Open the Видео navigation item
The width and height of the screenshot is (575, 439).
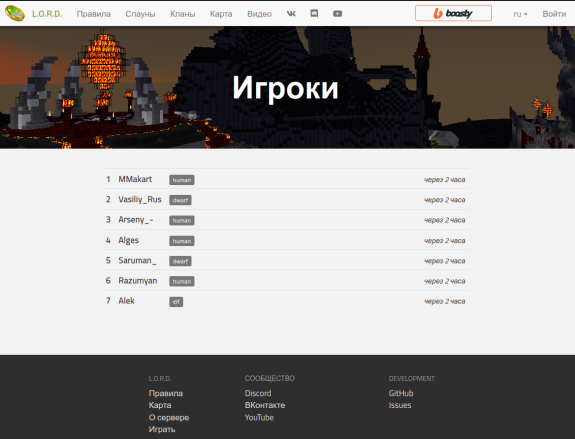(259, 14)
